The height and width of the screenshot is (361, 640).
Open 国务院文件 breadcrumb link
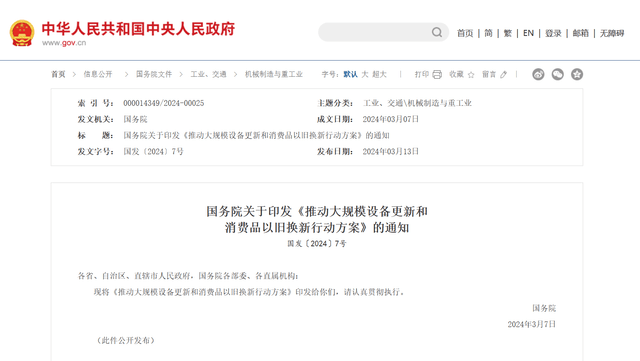(154, 74)
